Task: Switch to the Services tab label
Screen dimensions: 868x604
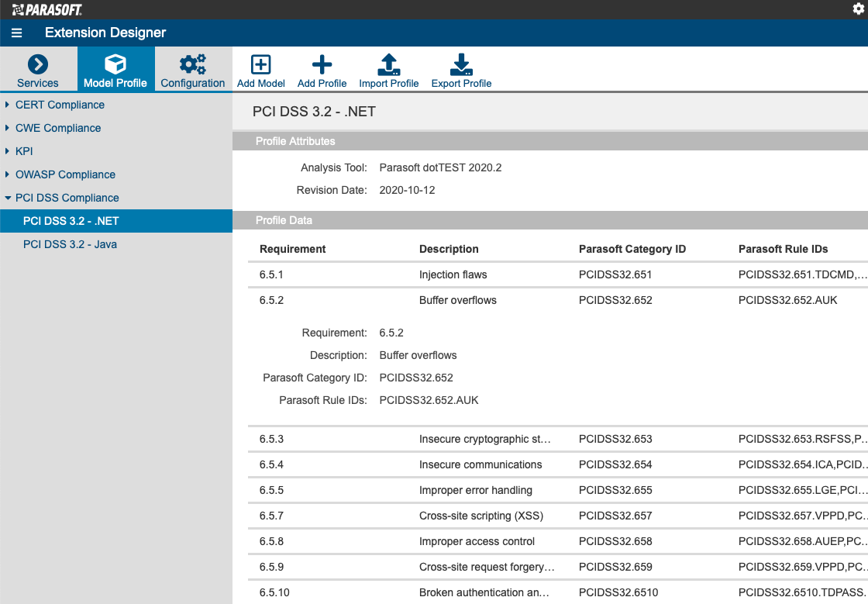Action: pos(38,83)
